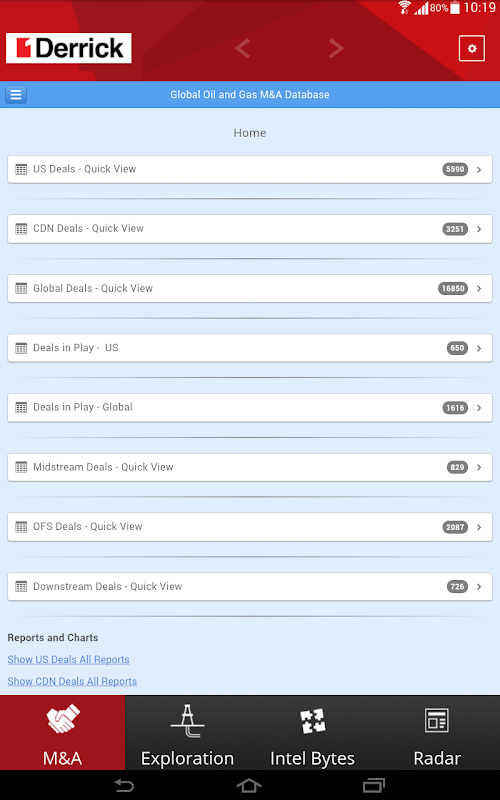Viewport: 500px width, 800px height.
Task: Open the hamburger menu icon
Action: click(16, 94)
